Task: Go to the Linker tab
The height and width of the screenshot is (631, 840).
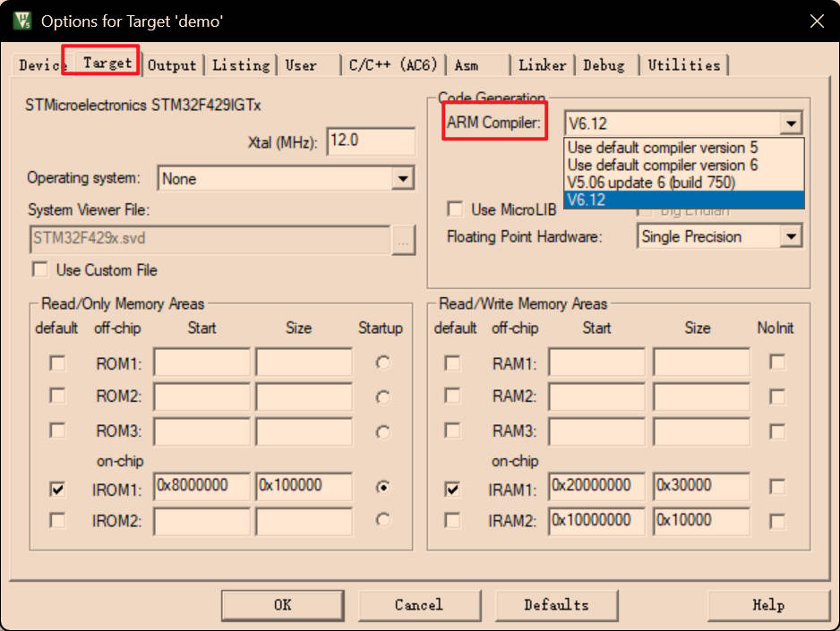Action: tap(543, 65)
